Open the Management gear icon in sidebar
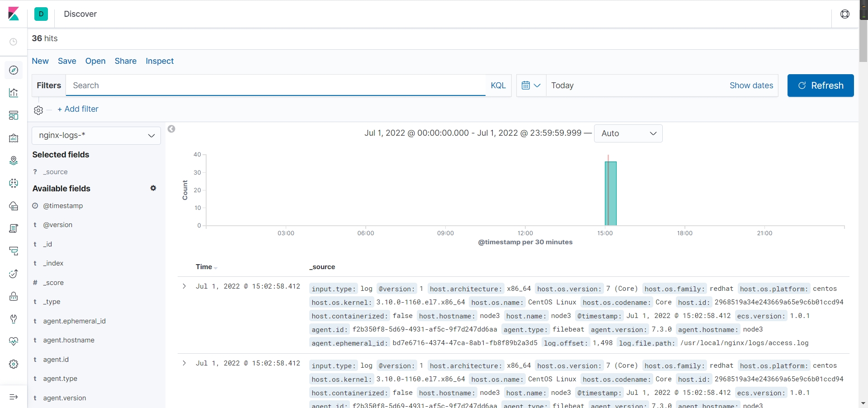Viewport: 868px width, 408px height. [x=14, y=364]
